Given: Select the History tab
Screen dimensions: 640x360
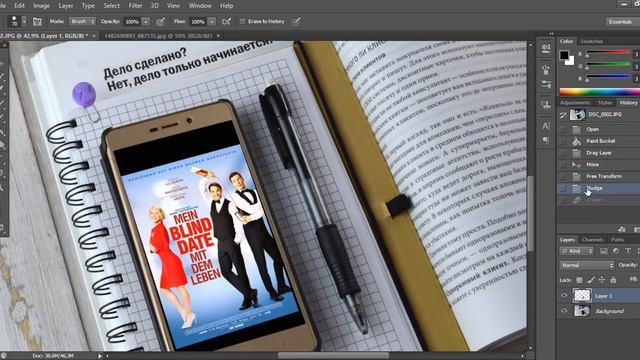Looking at the screenshot, I should click(x=628, y=102).
